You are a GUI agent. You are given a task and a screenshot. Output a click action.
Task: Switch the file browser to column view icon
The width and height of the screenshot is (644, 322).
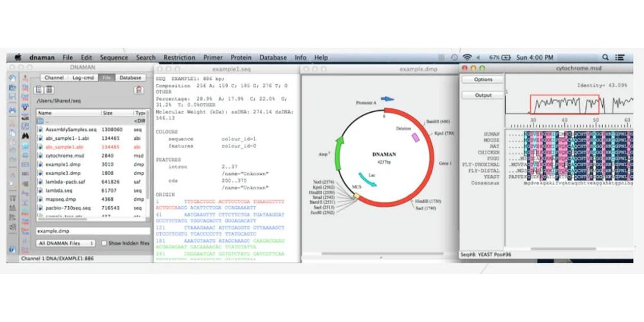tap(50, 90)
